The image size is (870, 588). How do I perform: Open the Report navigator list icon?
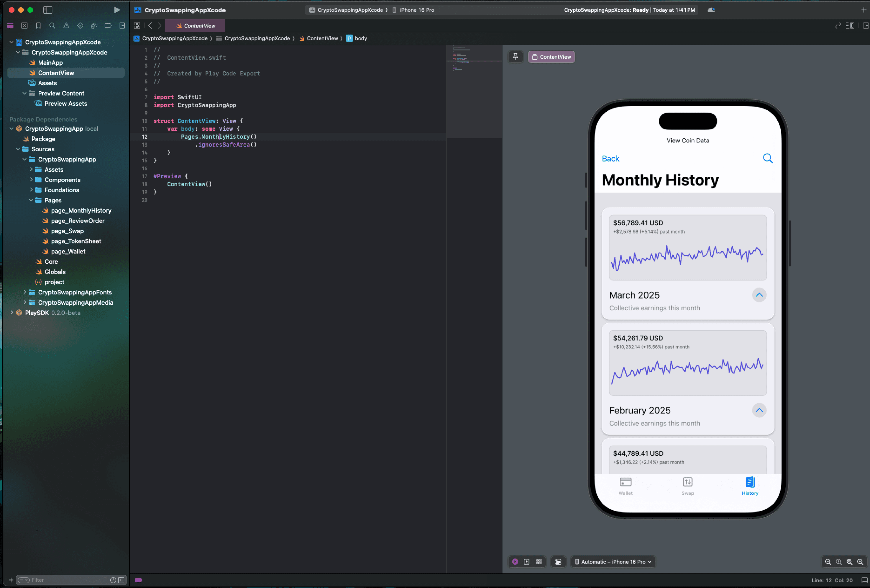pos(122,25)
